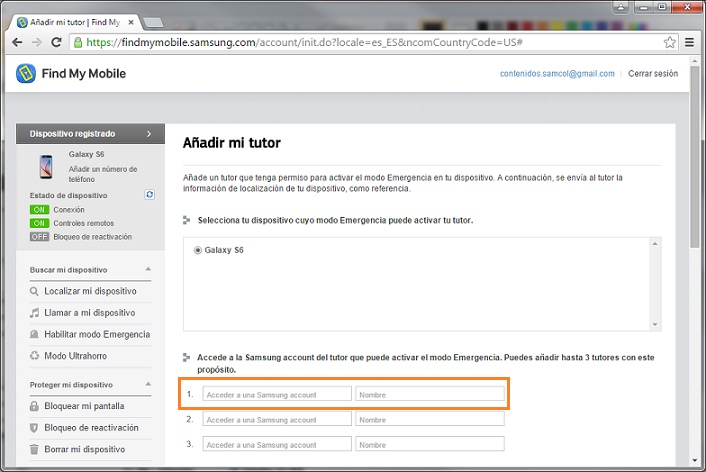Image resolution: width=706 pixels, height=472 pixels.
Task: Bookmark this page with the star icon
Action: coord(670,42)
